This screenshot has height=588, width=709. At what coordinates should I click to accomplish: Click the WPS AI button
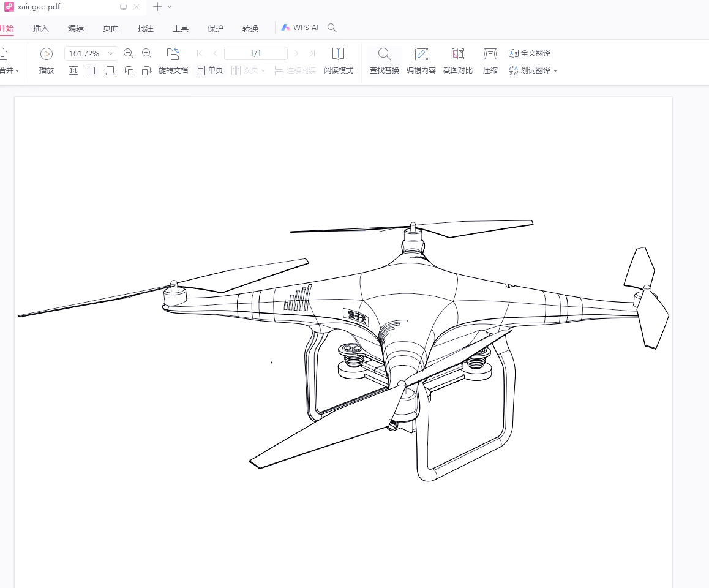[x=300, y=28]
